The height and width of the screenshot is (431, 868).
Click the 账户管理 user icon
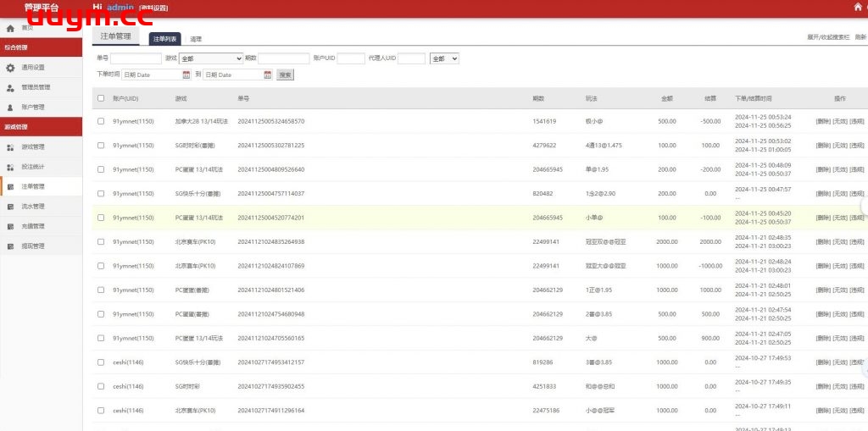[10, 108]
